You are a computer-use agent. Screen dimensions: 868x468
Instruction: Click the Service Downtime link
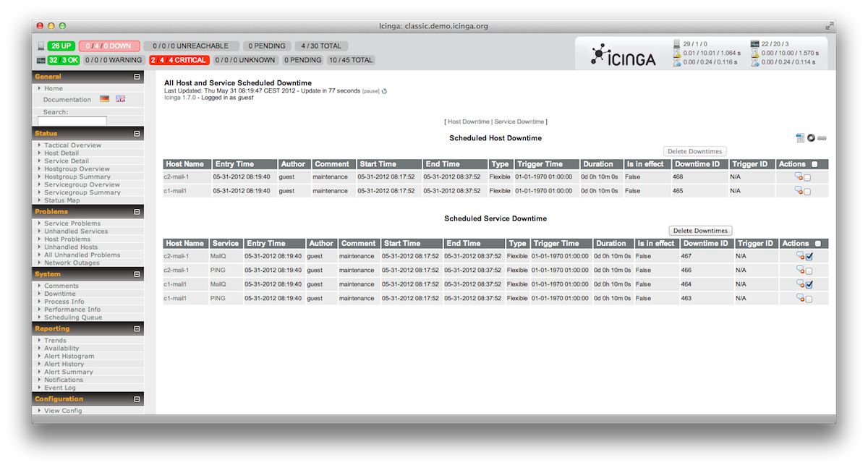(x=519, y=122)
